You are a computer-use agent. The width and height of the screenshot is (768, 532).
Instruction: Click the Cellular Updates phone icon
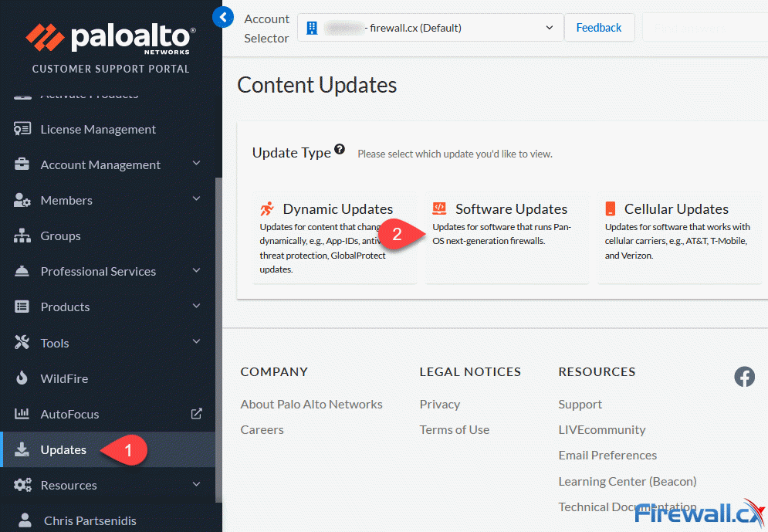(611, 208)
